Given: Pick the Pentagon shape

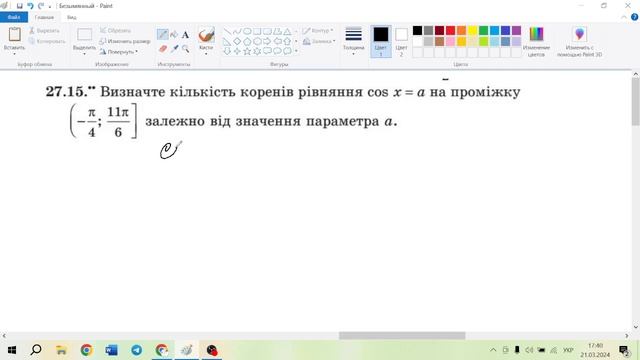Looking at the screenshot, I should click(247, 41).
